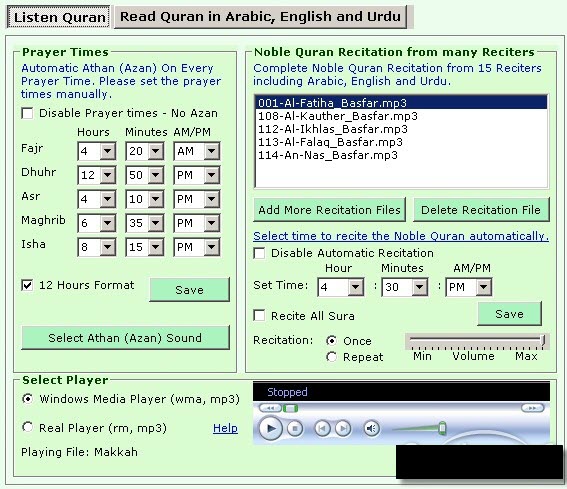This screenshot has height=489, width=567.
Task: Click Select time to recite automatically link
Action: [x=401, y=236]
